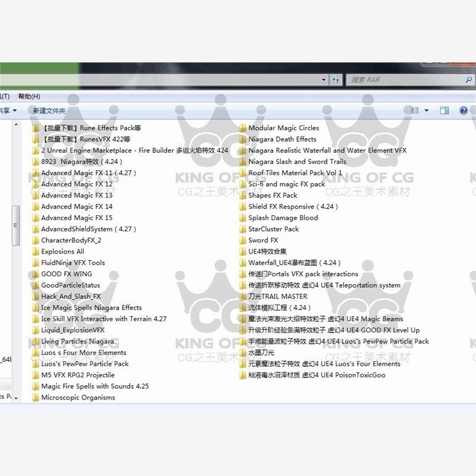Select Magic Fire Spells with Sounds 4.25
The height and width of the screenshot is (476, 476).
pos(95,387)
